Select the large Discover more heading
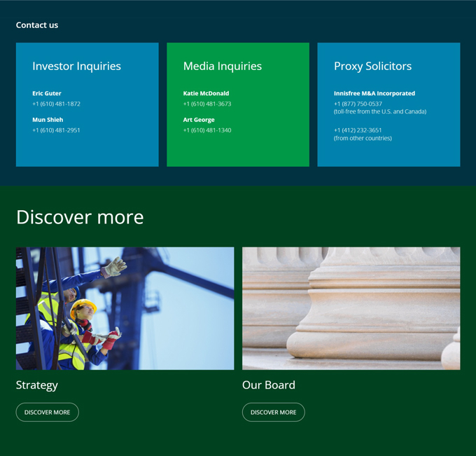 pos(80,217)
